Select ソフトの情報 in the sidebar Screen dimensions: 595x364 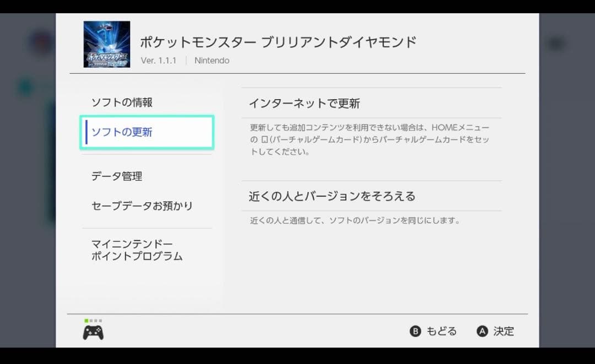(122, 102)
